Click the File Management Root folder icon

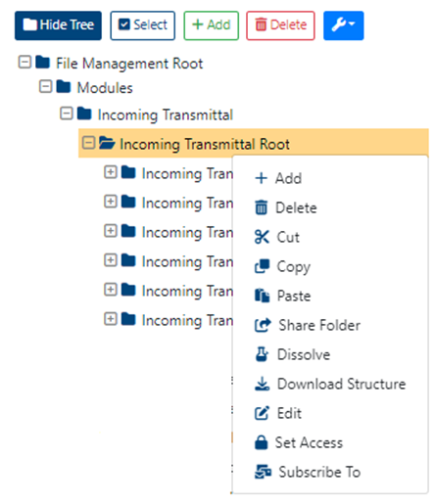coord(43,62)
